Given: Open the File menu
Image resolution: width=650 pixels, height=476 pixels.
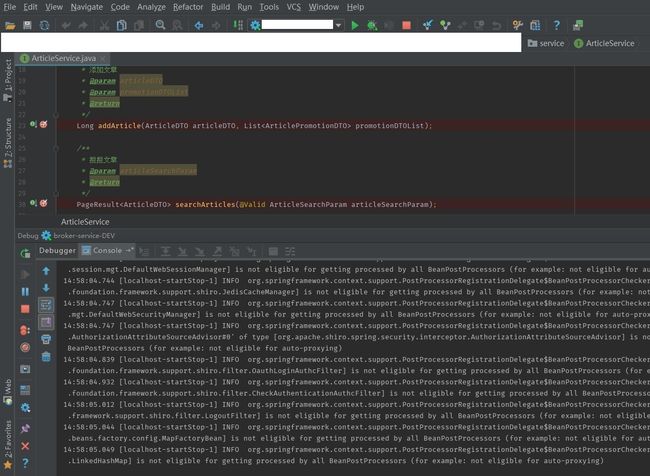Looking at the screenshot, I should pos(9,7).
